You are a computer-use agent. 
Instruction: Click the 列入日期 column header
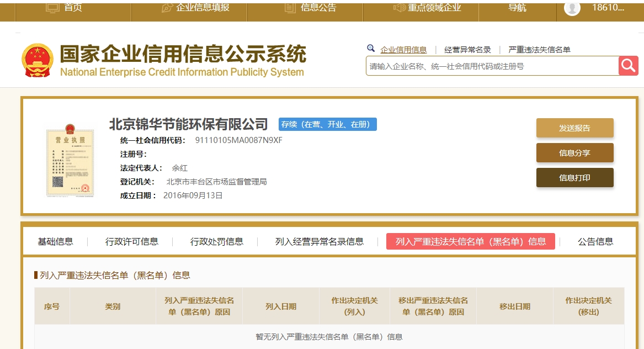coord(280,306)
